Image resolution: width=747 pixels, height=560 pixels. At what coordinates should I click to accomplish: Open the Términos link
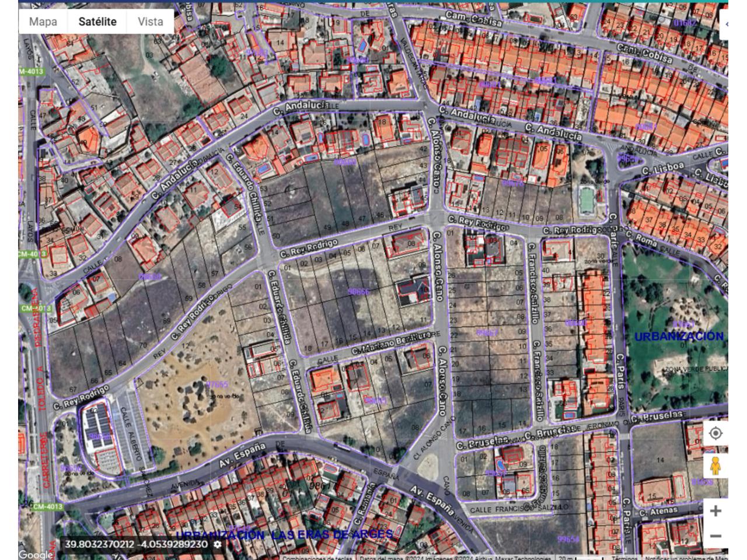point(624,558)
